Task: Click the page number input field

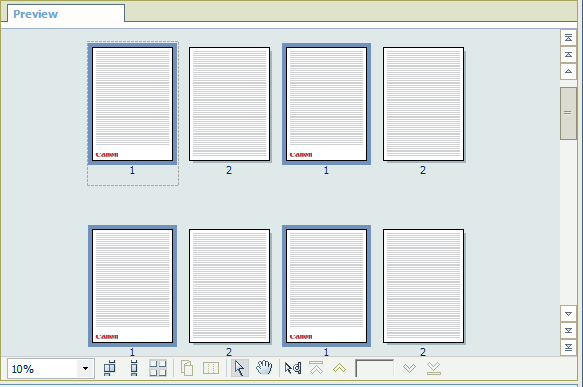Action: tap(374, 368)
